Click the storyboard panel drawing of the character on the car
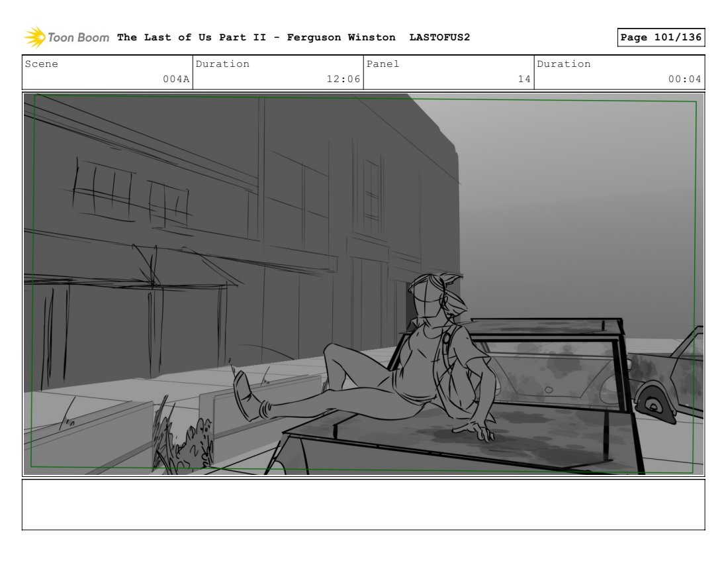The width and height of the screenshot is (728, 563). click(363, 284)
